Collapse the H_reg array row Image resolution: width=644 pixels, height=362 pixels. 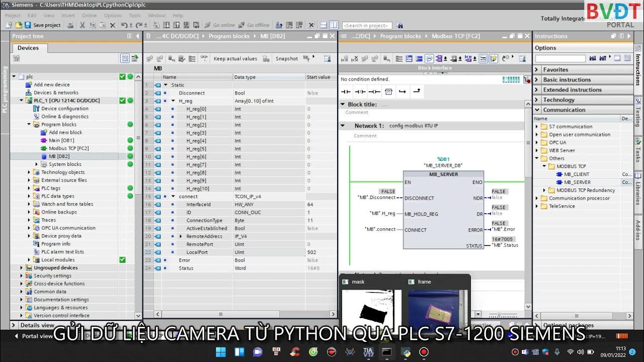[173, 101]
